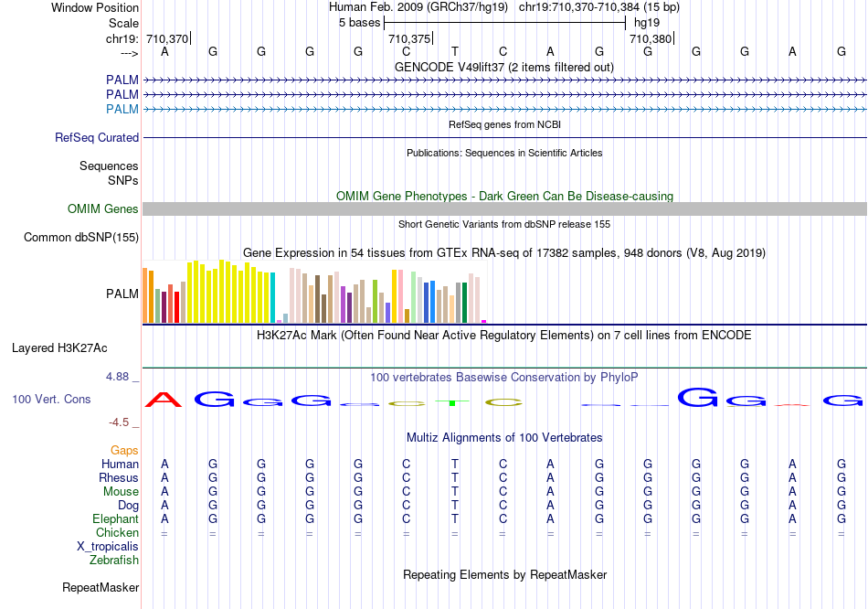Click the Layered H3K27Ac track label
This screenshot has height=609, width=868.
point(59,348)
